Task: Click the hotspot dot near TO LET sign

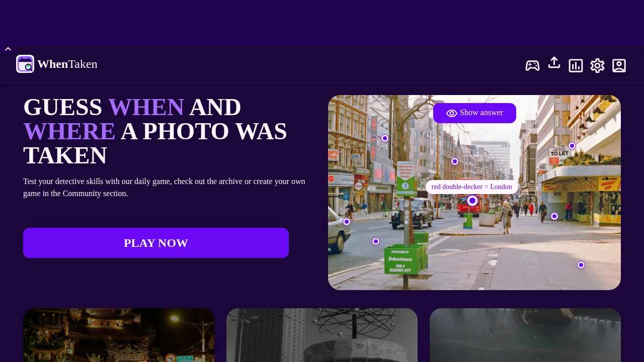Action: click(572, 146)
